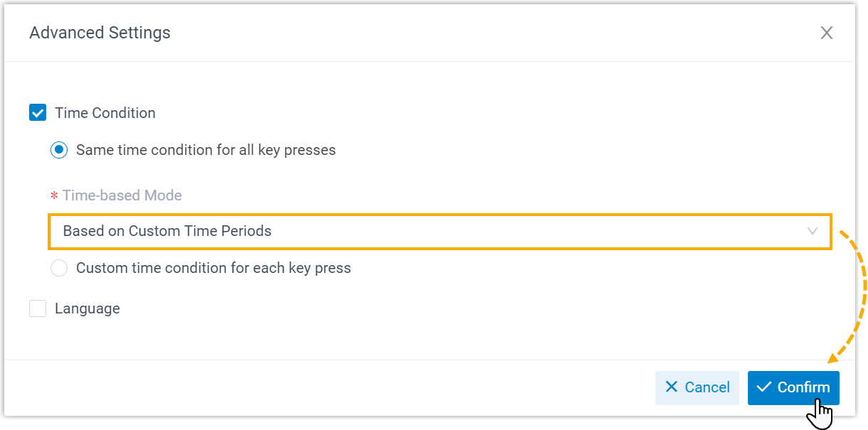This screenshot has width=868, height=430.
Task: Expand the Based on Custom Time Periods selector
Action: pyautogui.click(x=439, y=231)
